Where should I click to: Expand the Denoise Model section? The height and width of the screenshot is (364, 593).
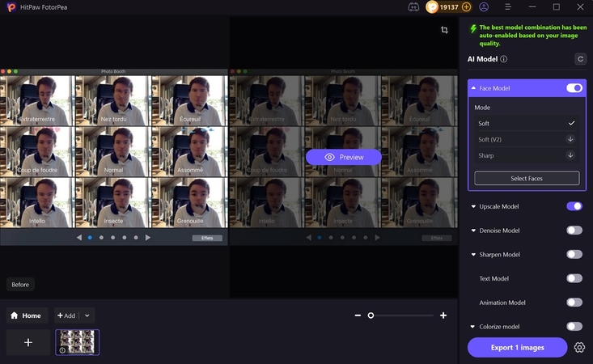tap(473, 231)
